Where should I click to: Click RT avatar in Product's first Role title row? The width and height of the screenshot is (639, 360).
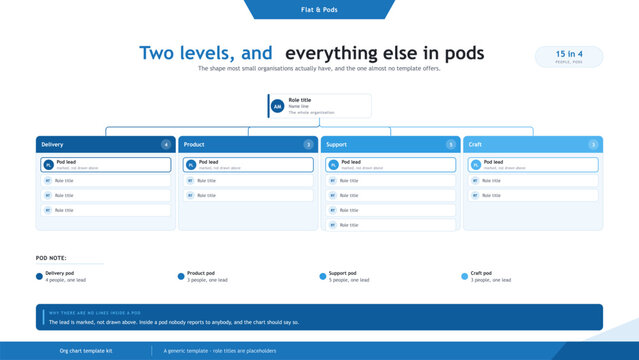pos(190,181)
